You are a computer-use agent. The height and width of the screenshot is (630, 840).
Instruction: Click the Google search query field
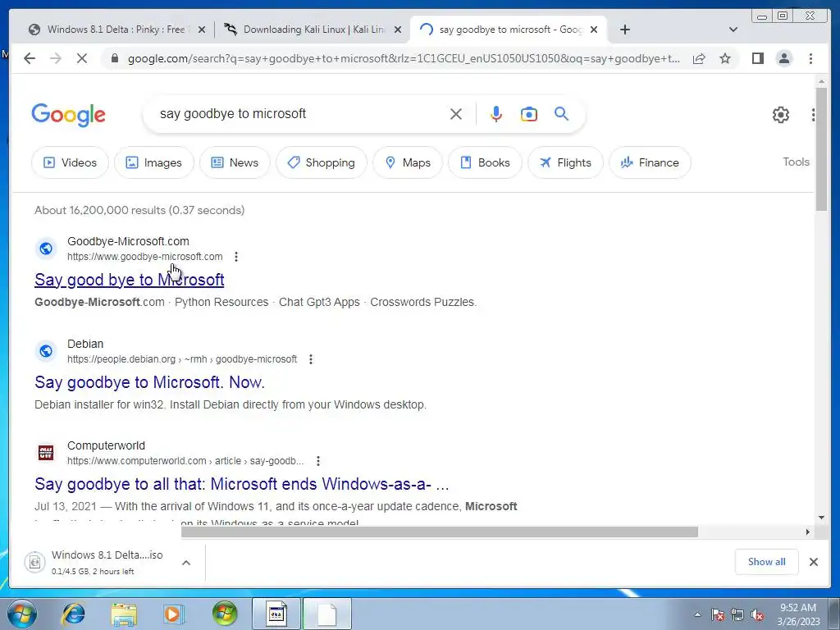tap(300, 113)
